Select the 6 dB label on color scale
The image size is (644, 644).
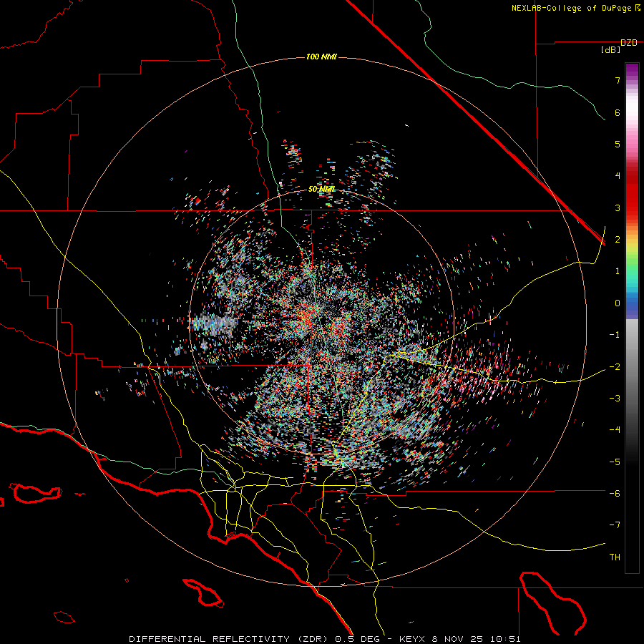pos(618,112)
